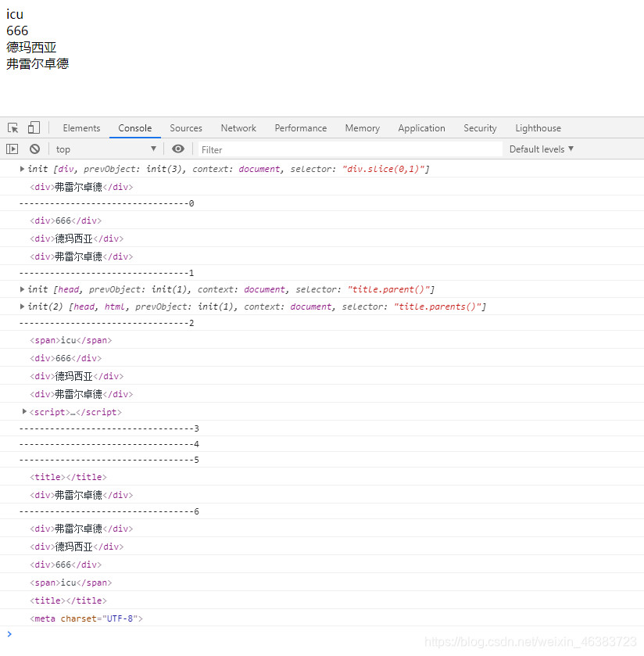Click the separator line ending in 1
This screenshot has height=656, width=644.
point(106,273)
